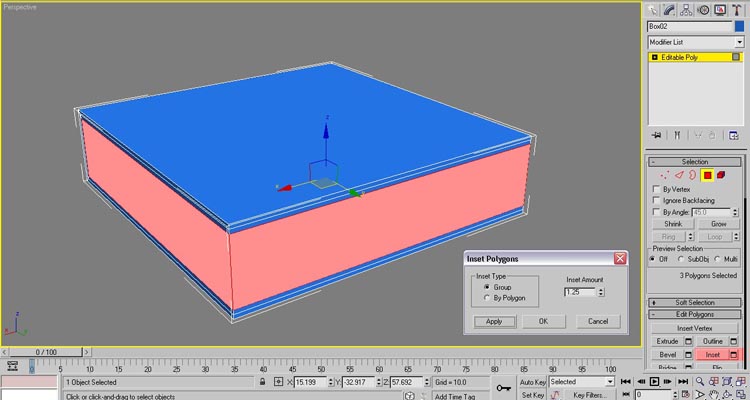Select Edge sub-object level
The image size is (750, 400).
pyautogui.click(x=677, y=175)
